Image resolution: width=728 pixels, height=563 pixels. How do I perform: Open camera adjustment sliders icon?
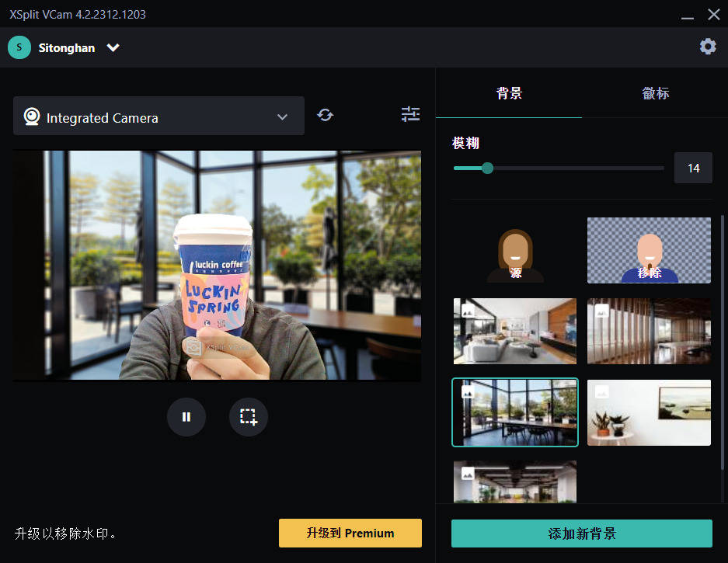[x=410, y=114]
